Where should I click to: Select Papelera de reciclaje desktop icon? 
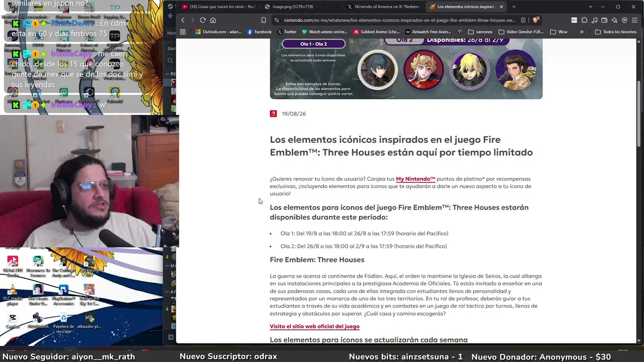tap(63, 323)
